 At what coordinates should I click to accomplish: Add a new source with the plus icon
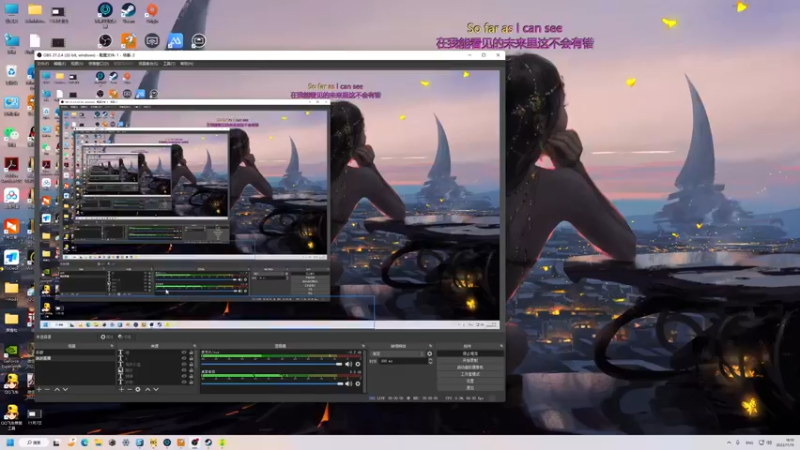pyautogui.click(x=121, y=389)
